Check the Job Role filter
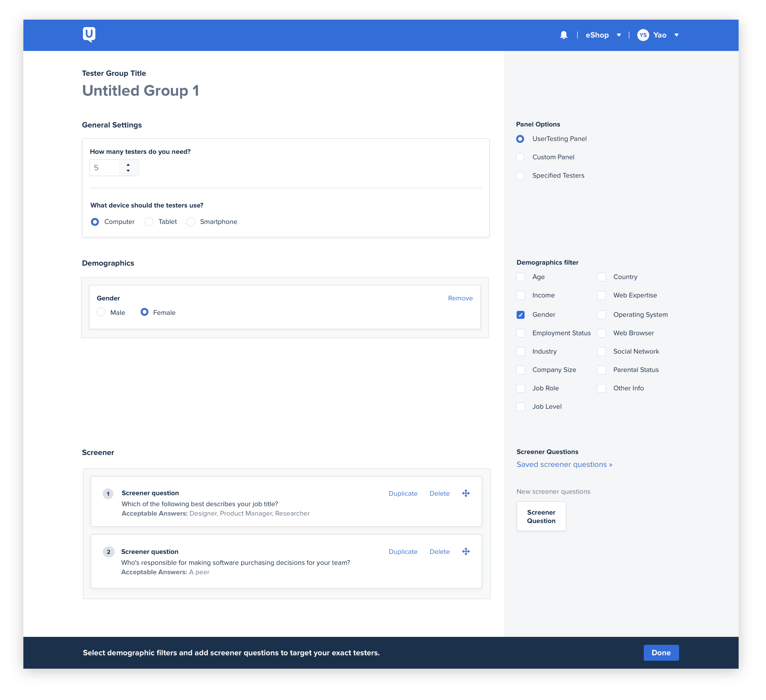766x700 pixels. [x=521, y=388]
